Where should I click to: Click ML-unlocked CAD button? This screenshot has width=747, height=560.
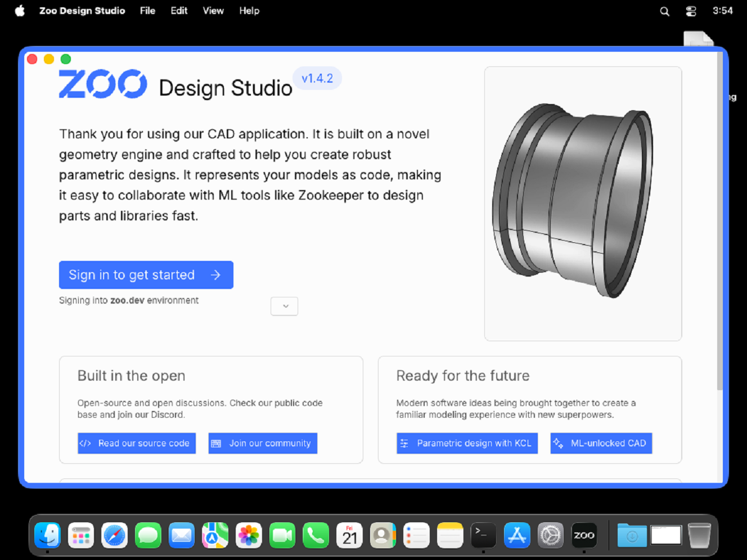[601, 443]
